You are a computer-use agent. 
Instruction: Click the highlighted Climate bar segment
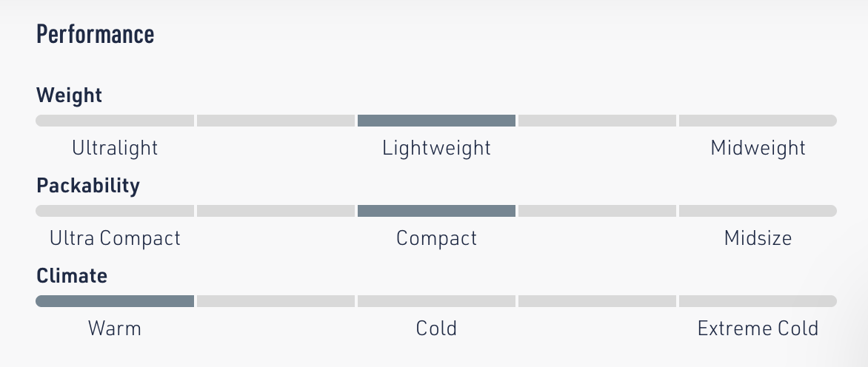point(115,301)
